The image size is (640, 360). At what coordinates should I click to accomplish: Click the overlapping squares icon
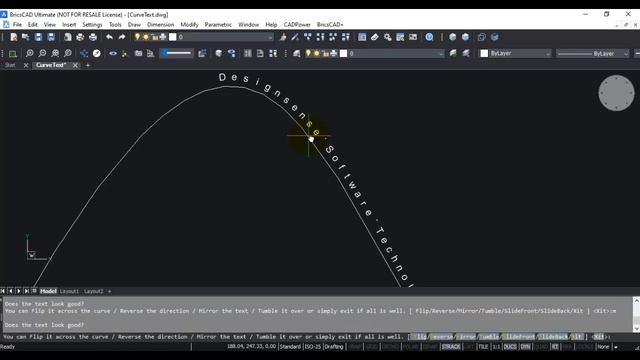coord(482,37)
